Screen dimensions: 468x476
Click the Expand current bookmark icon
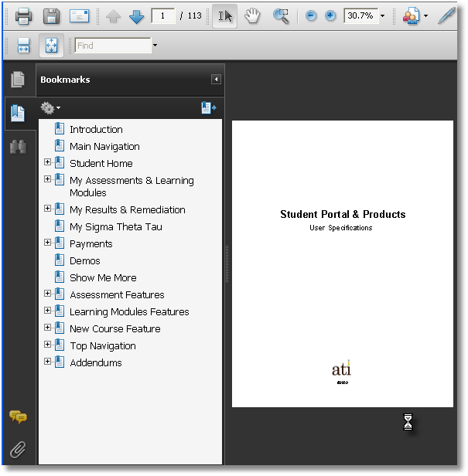coord(209,107)
